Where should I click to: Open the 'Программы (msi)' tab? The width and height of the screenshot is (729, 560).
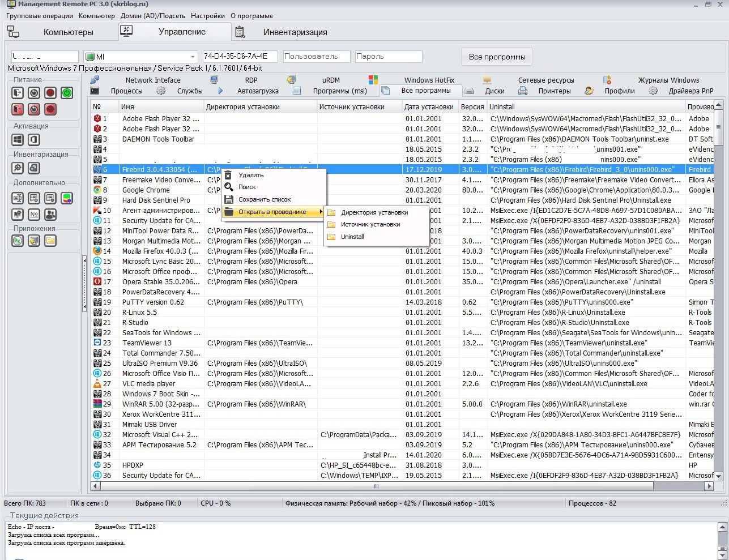click(333, 91)
